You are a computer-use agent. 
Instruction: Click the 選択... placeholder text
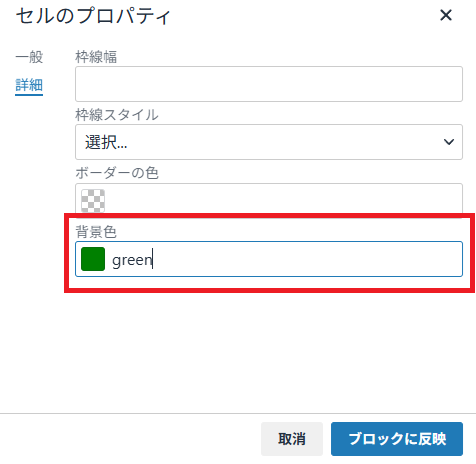tap(106, 142)
